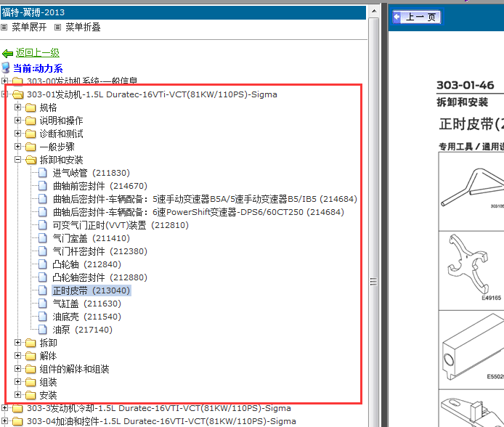Open 曲轴后密封件 5速手动变速器 (214684) document
The image size is (504, 427).
coord(205,199)
